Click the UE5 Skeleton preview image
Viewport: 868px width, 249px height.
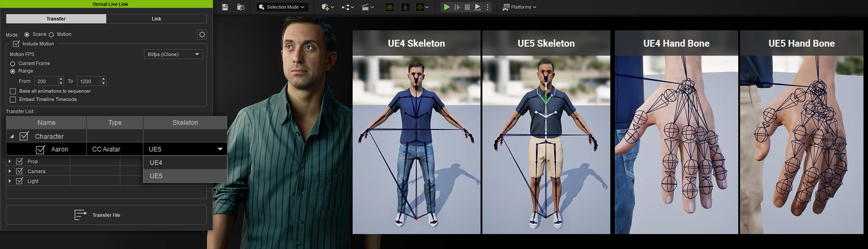click(546, 144)
